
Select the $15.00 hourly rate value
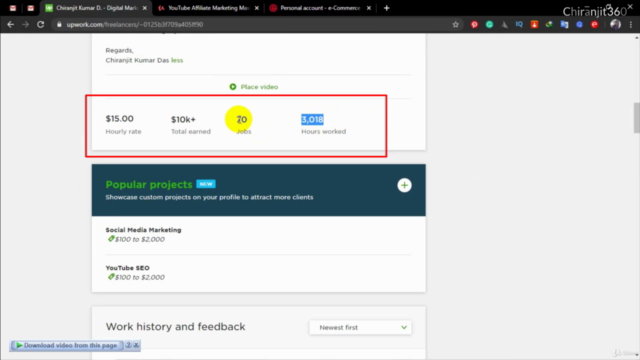pyautogui.click(x=120, y=119)
